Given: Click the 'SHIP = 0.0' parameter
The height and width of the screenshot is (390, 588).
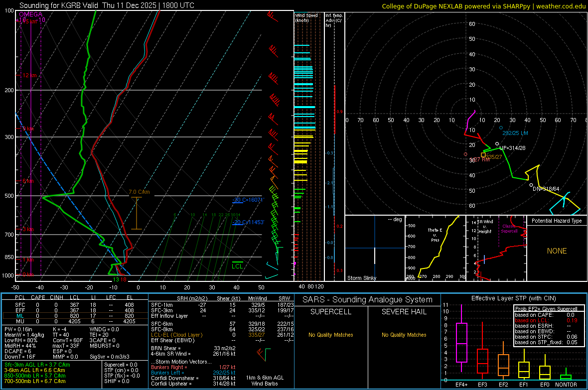Looking at the screenshot, I should coord(117,381).
